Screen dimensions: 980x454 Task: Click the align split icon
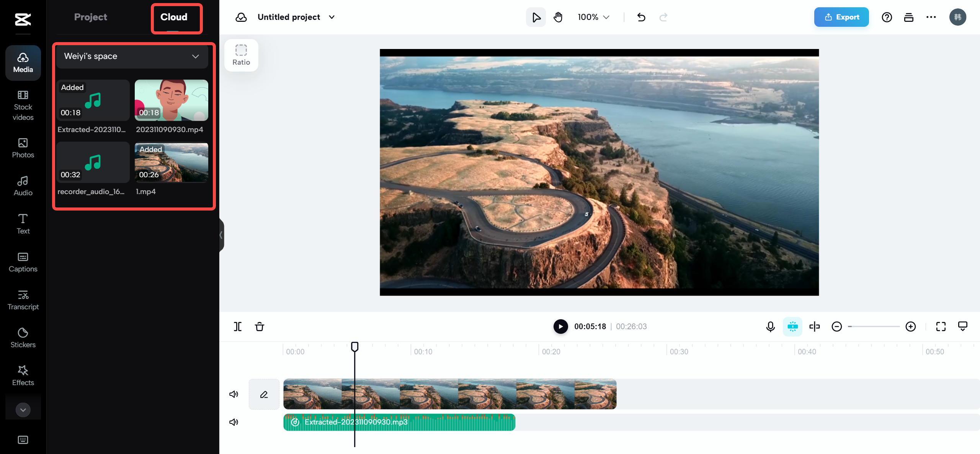click(815, 327)
